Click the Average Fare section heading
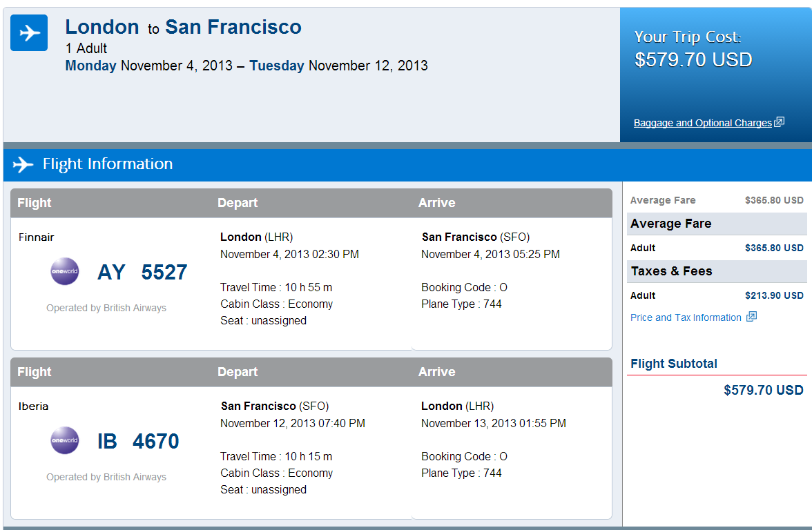Screen dimensions: 812x530 (670, 224)
